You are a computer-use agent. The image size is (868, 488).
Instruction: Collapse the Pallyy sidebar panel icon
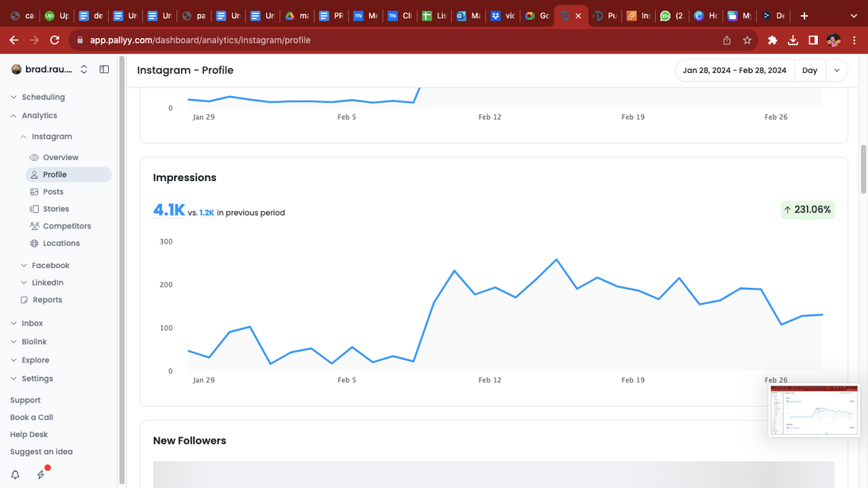[104, 69]
